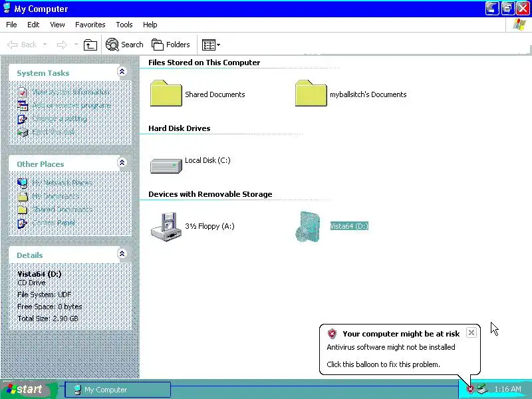Open the My Network Places link
The height and width of the screenshot is (399, 532).
tap(62, 184)
